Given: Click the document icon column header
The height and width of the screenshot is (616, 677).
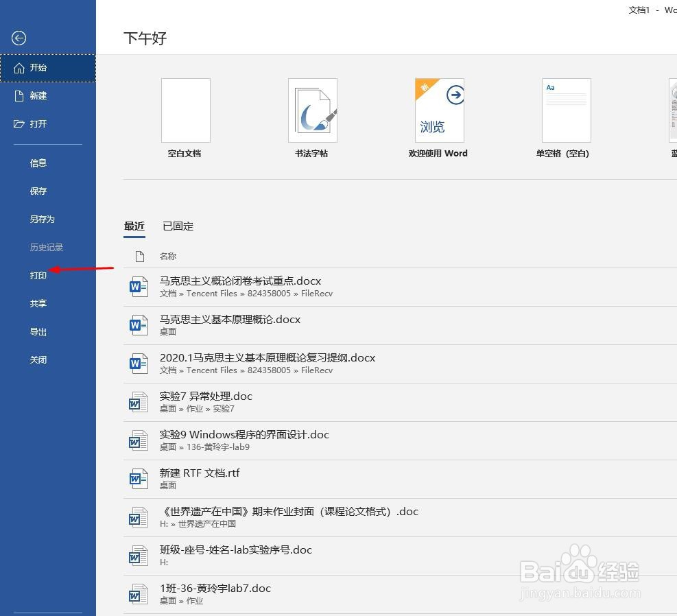Looking at the screenshot, I should click(139, 257).
